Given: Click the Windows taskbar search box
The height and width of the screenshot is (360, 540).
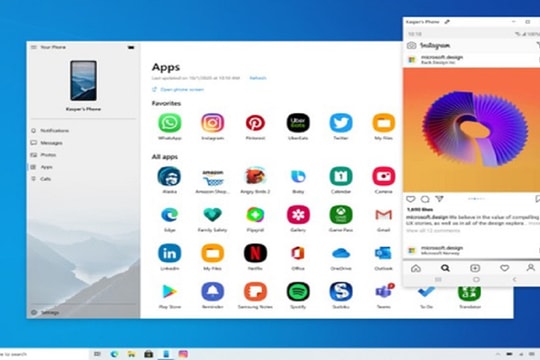Looking at the screenshot, I should [44, 354].
